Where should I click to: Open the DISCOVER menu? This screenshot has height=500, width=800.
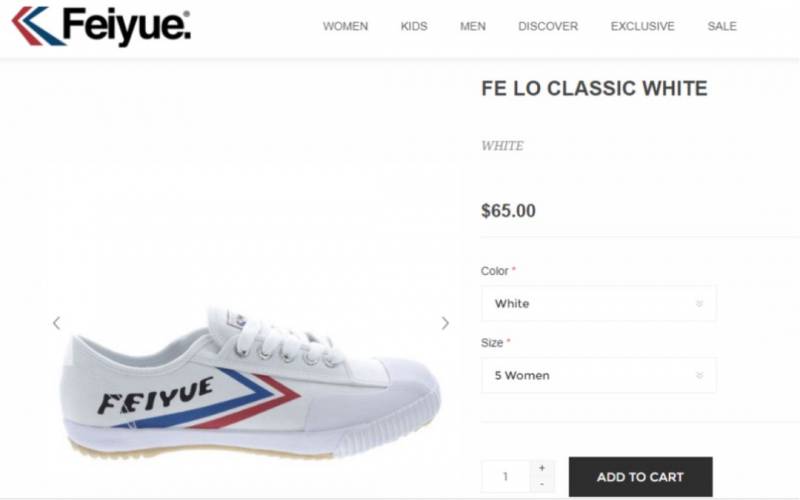(x=548, y=26)
